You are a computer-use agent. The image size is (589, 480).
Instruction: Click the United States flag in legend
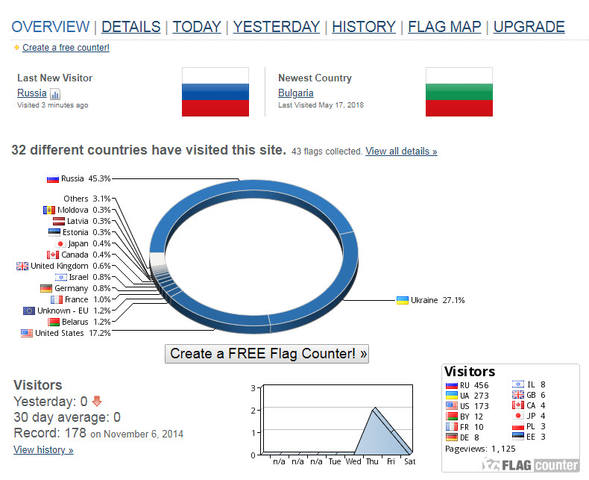[x=27, y=333]
